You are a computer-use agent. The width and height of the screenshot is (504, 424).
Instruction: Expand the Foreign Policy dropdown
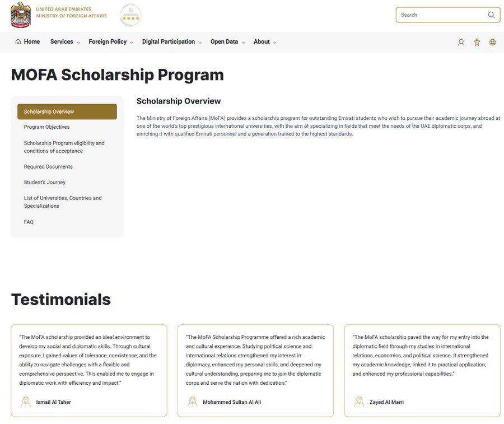[111, 42]
